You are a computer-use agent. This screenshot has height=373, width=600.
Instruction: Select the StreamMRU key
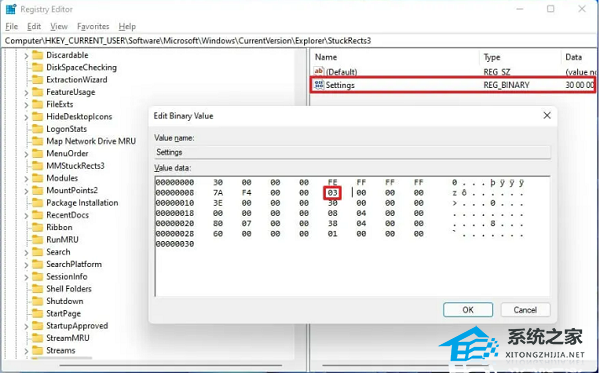68,338
